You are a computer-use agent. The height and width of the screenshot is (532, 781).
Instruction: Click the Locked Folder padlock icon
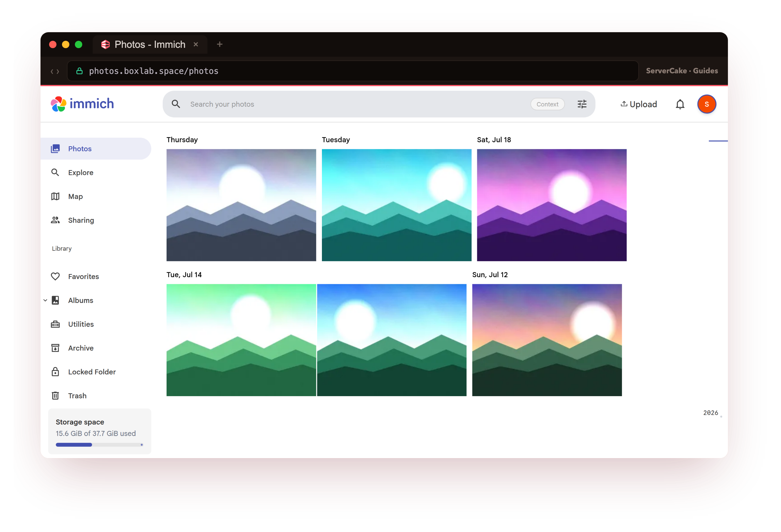(x=56, y=372)
